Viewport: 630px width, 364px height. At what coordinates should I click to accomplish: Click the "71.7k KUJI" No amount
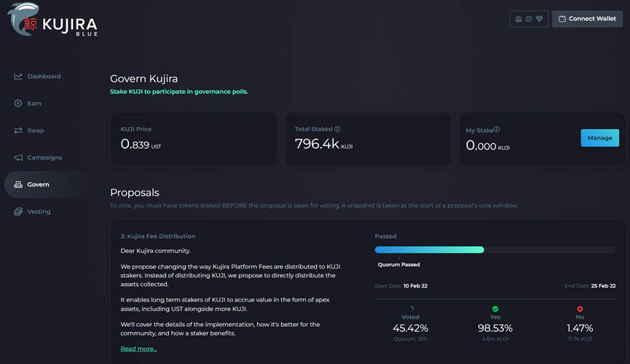pyautogui.click(x=580, y=339)
